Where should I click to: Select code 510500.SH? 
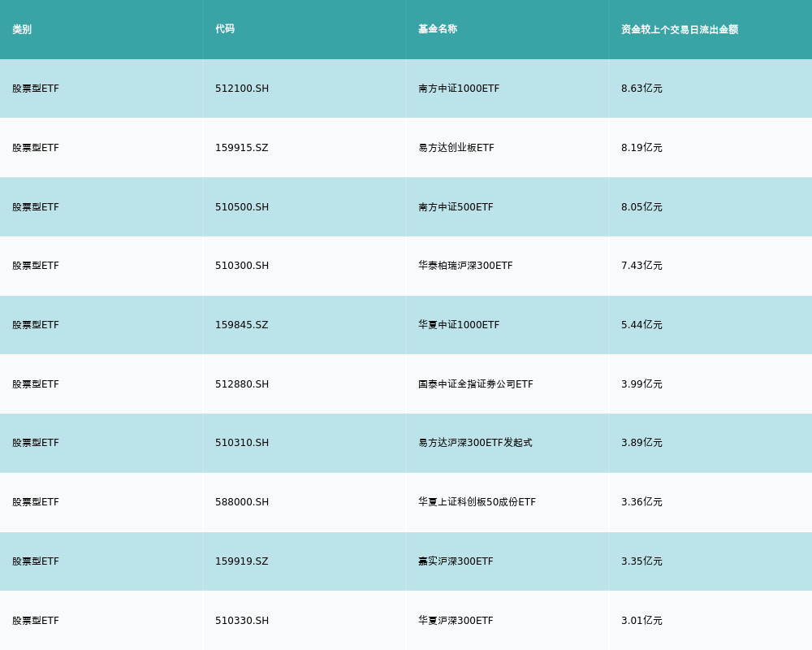(x=242, y=207)
